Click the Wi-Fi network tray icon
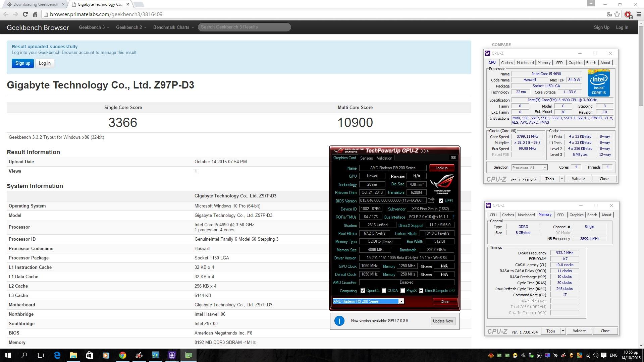 pyautogui.click(x=588, y=355)
